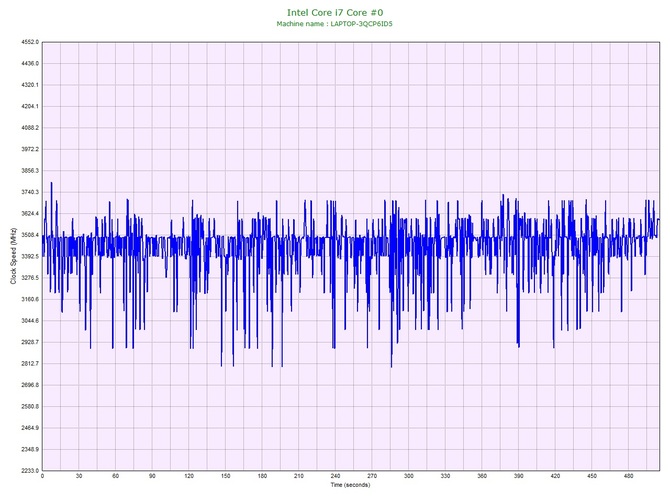Click the 420 seconds x-axis label
Viewport: 670px width, 502px height.
click(x=555, y=476)
